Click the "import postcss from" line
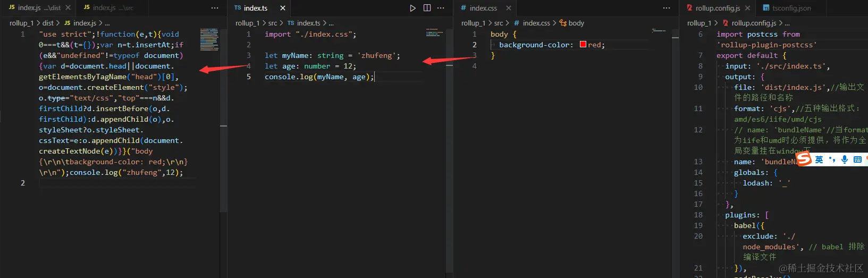This screenshot has width=868, height=278. click(758, 34)
